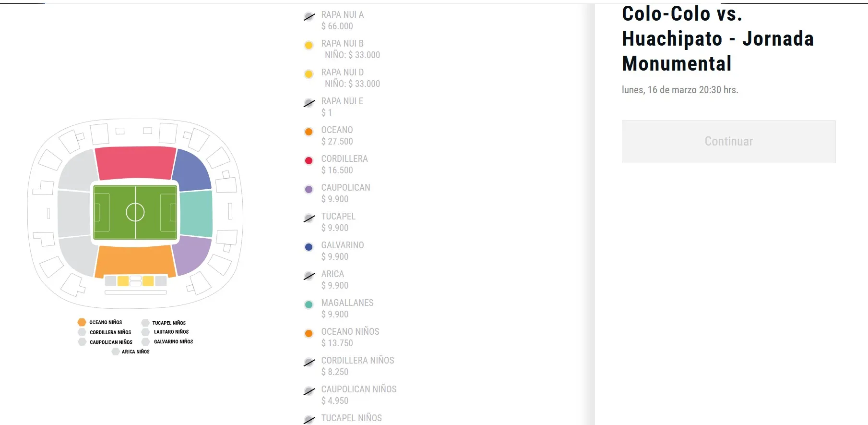
Task: Select the red CORDILLERA price circle
Action: (x=309, y=160)
